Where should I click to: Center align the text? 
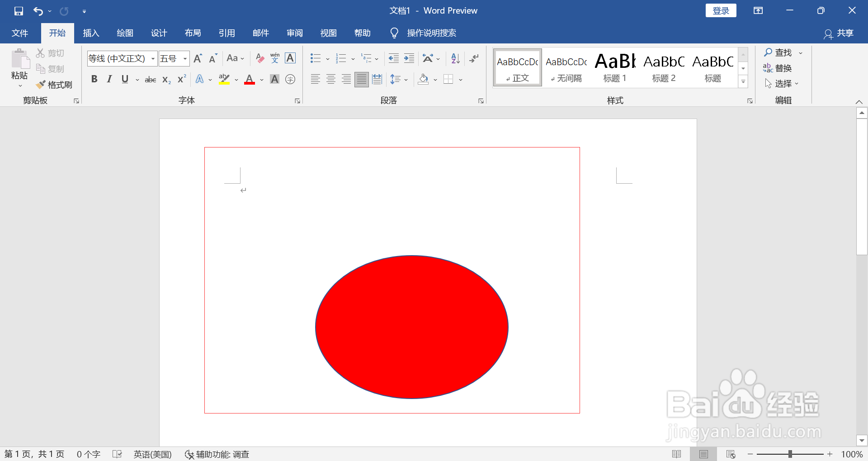click(331, 80)
